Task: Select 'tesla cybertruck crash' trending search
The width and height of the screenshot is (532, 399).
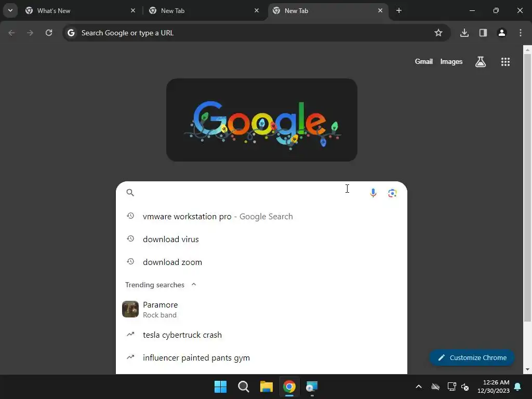Action: click(261, 335)
